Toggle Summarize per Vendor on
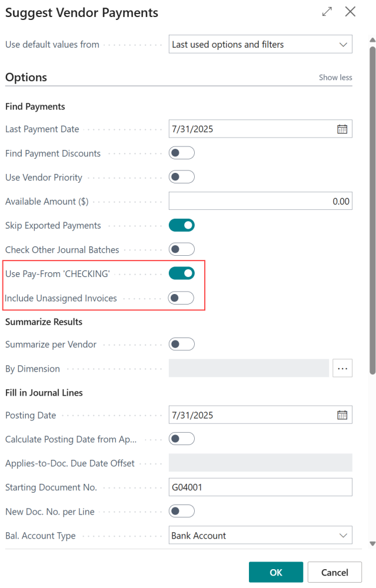Viewport: 376px width, 588px height. coord(181,343)
